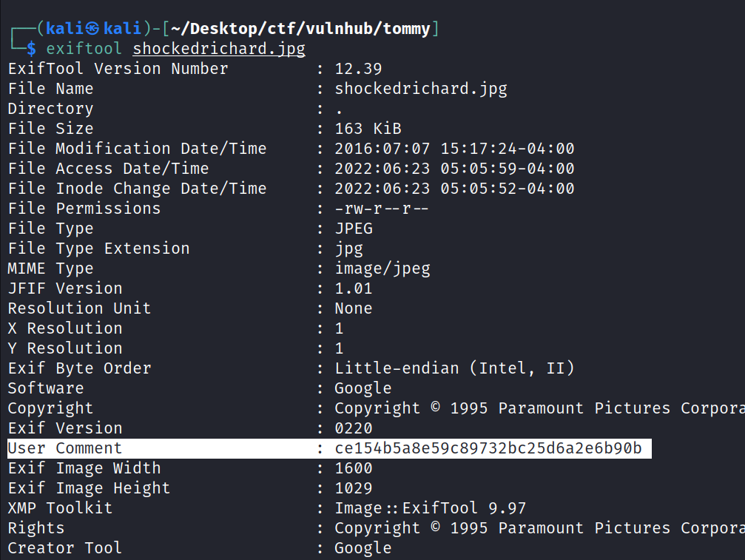Select the highlighted User Comment hash value
The height and width of the screenshot is (560, 745).
488,448
